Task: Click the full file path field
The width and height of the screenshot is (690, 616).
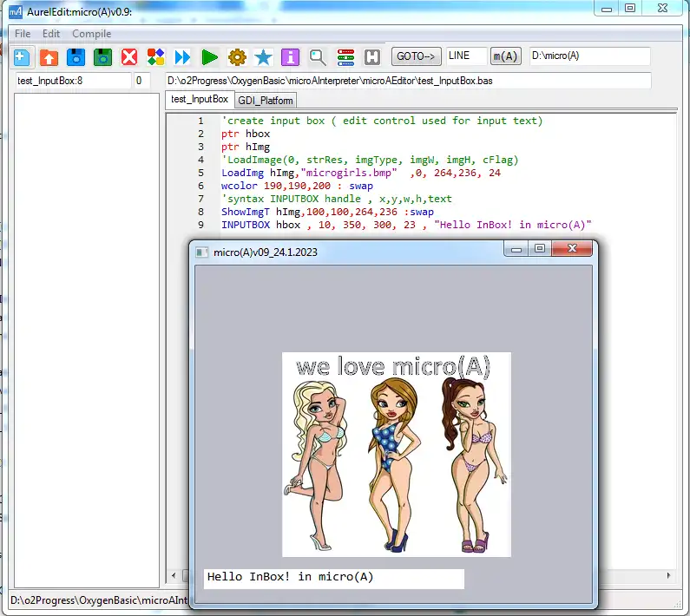Action: [x=408, y=81]
